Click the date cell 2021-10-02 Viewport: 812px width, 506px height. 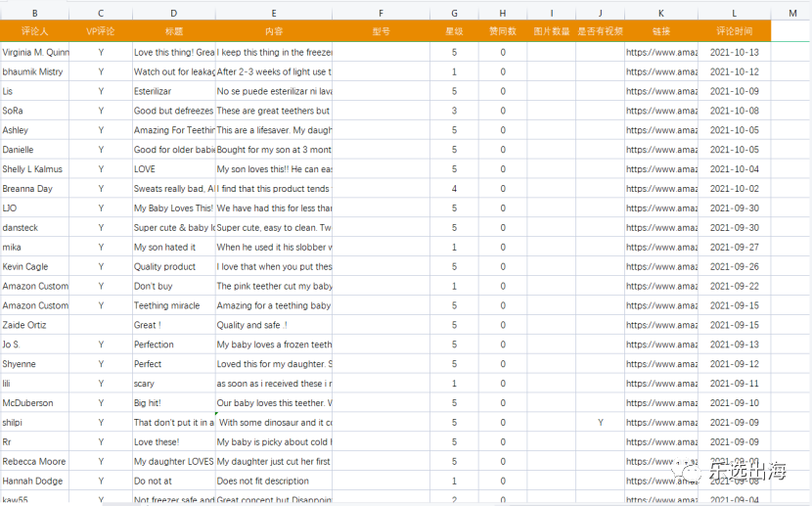coord(734,189)
